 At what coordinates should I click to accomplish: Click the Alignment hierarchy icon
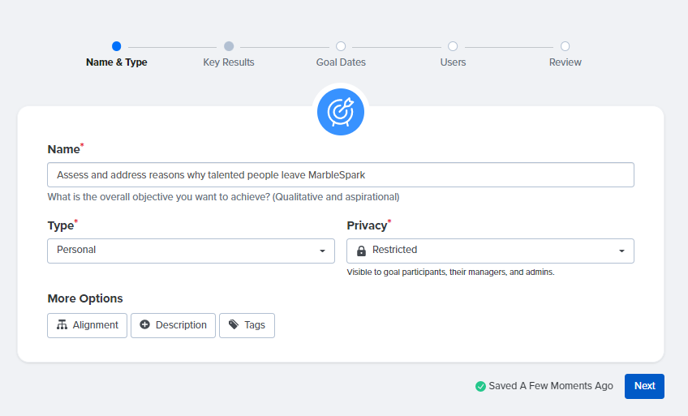click(x=62, y=325)
